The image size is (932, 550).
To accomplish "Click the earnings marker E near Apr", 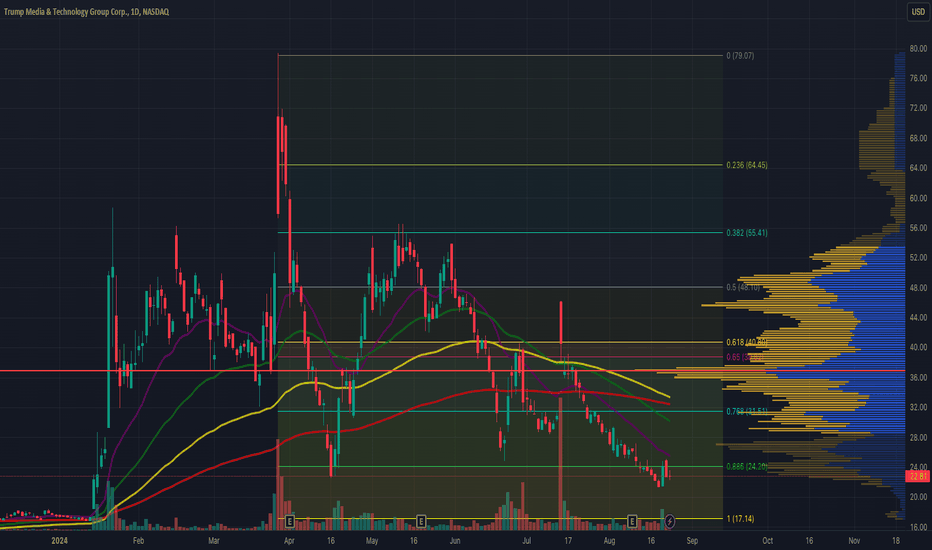I will point(289,521).
